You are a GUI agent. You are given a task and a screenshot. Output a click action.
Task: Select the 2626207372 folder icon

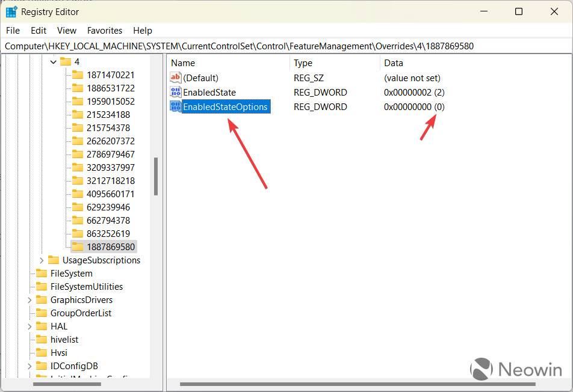pyautogui.click(x=78, y=141)
